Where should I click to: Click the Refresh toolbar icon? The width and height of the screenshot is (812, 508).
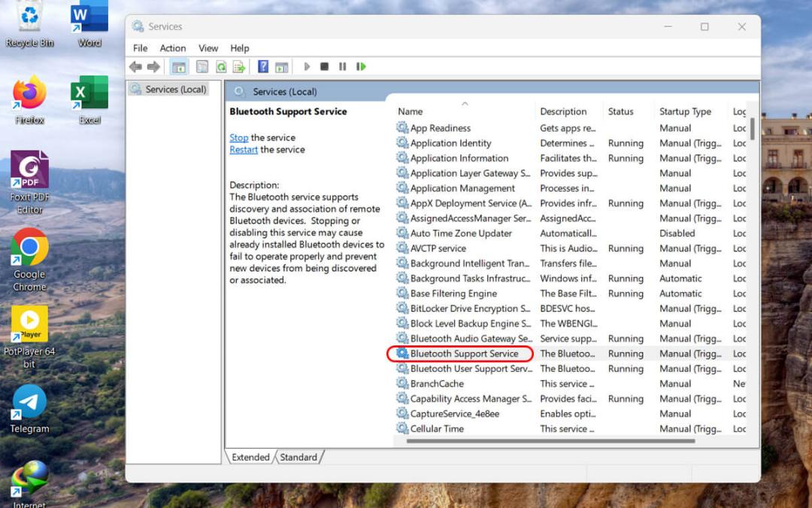[221, 67]
